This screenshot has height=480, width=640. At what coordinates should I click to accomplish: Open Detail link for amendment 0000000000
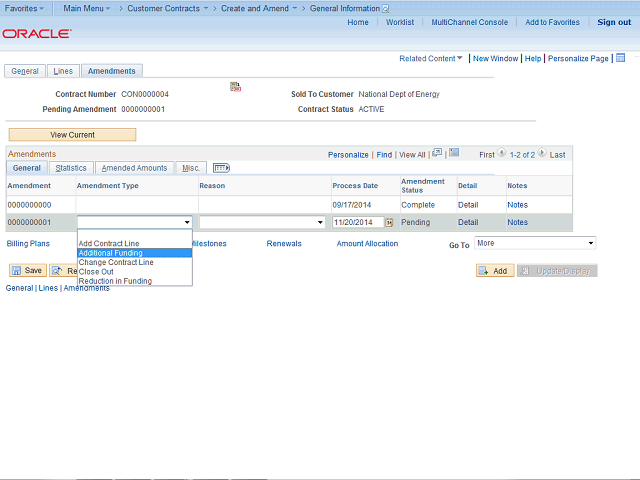click(x=468, y=205)
